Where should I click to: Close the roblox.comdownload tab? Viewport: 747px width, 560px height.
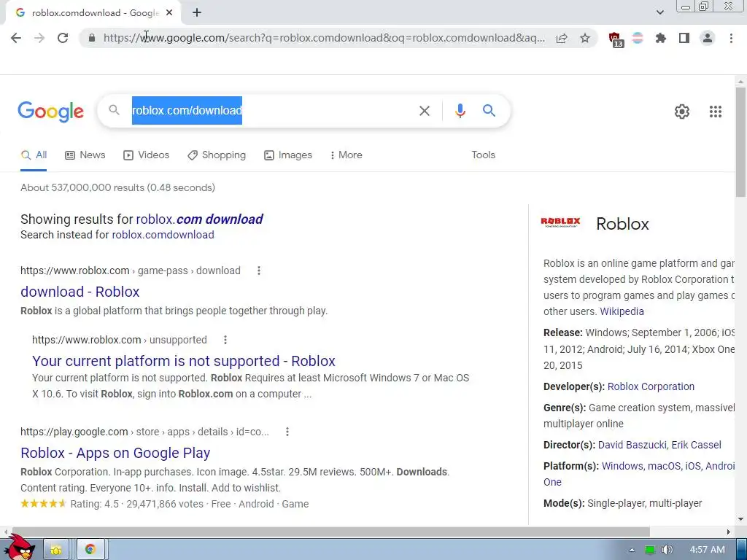[169, 13]
